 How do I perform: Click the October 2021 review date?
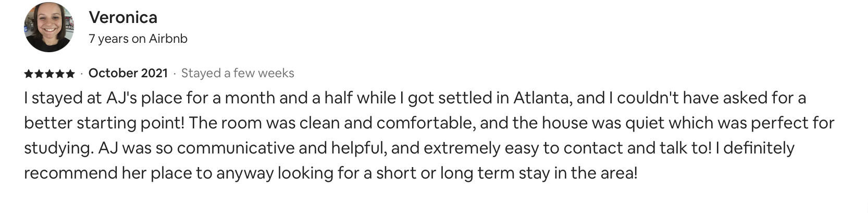pos(128,73)
